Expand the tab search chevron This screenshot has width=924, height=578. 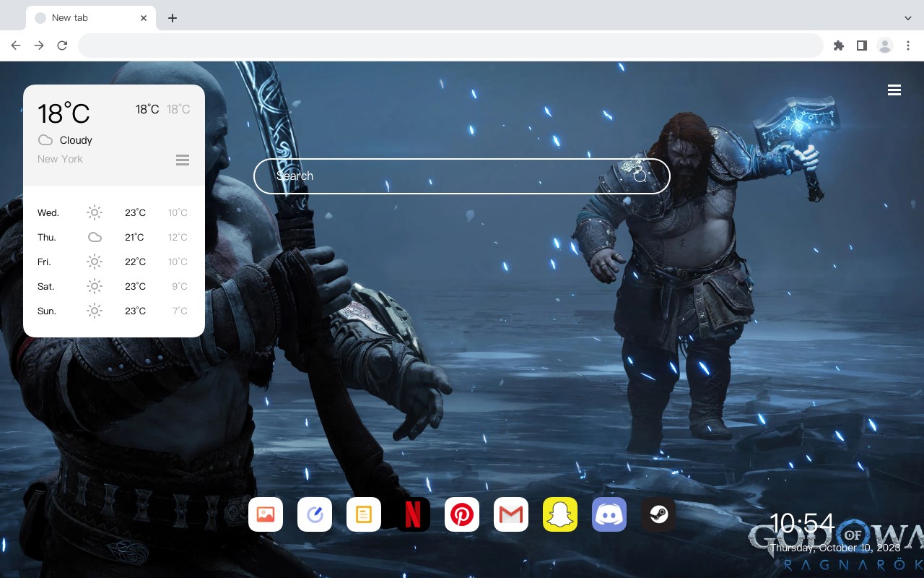[x=908, y=18]
